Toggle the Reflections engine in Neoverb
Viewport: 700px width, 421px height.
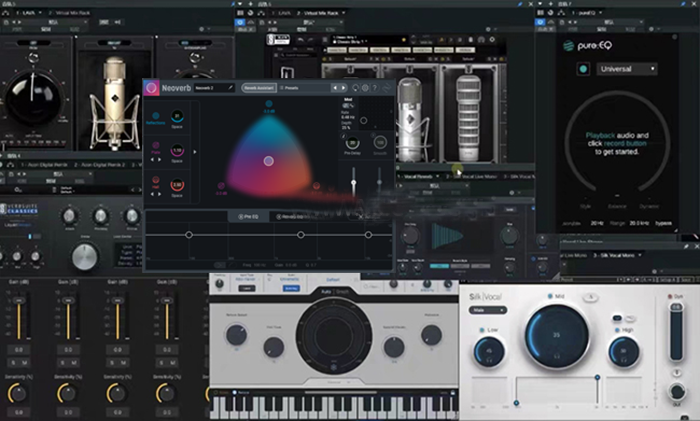(156, 116)
